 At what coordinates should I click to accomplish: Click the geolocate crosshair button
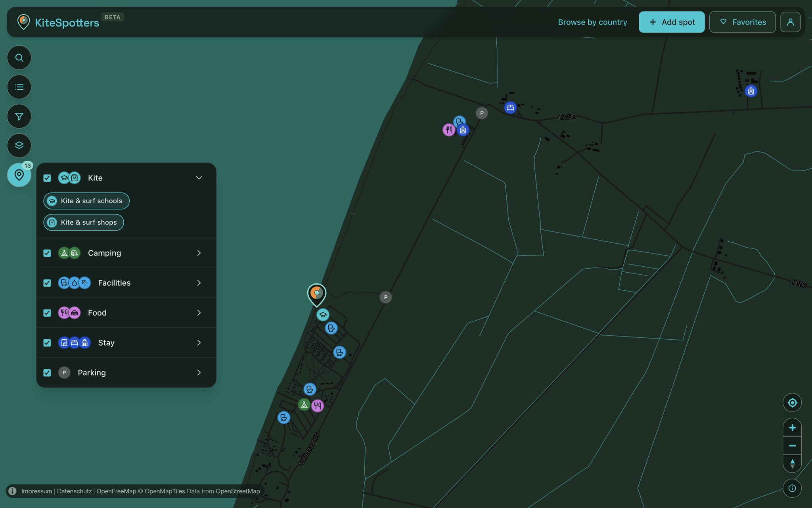792,403
